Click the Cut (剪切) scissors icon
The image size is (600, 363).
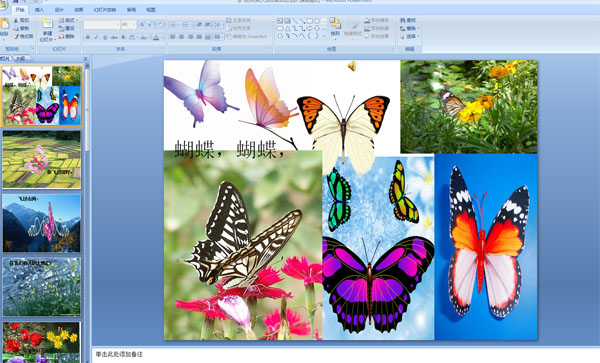(16, 20)
